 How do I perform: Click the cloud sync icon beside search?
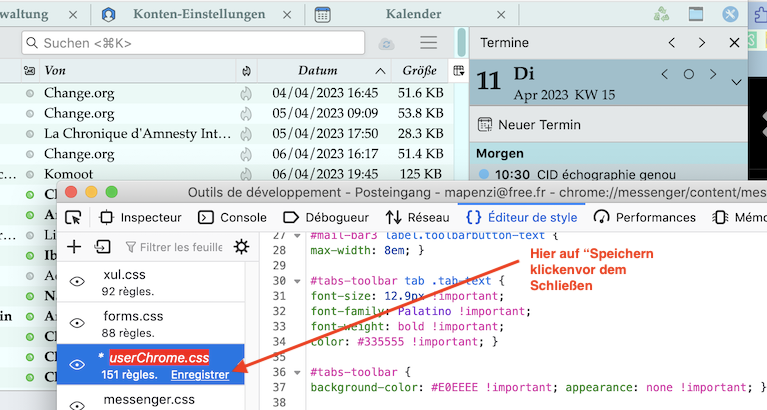click(x=386, y=44)
